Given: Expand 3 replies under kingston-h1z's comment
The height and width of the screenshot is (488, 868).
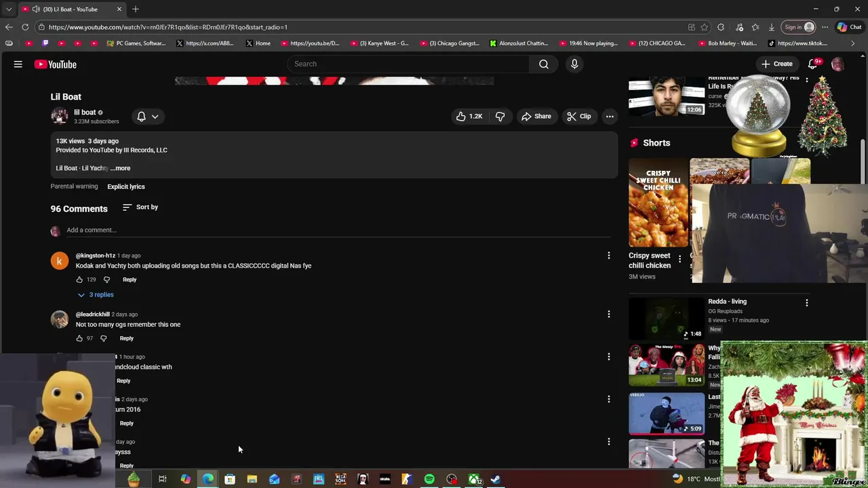Looking at the screenshot, I should pos(96,295).
